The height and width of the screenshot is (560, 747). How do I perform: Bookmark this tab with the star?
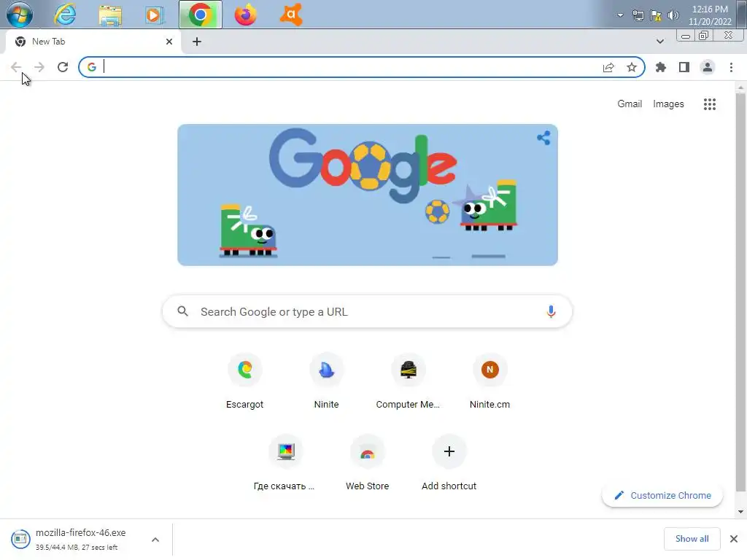pos(632,68)
